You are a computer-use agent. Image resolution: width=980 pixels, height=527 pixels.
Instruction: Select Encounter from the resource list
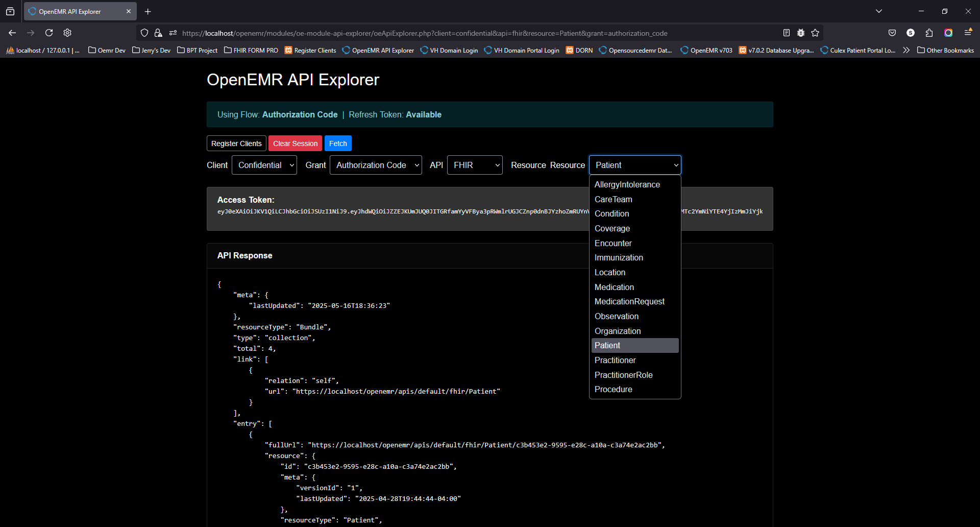[635, 243]
